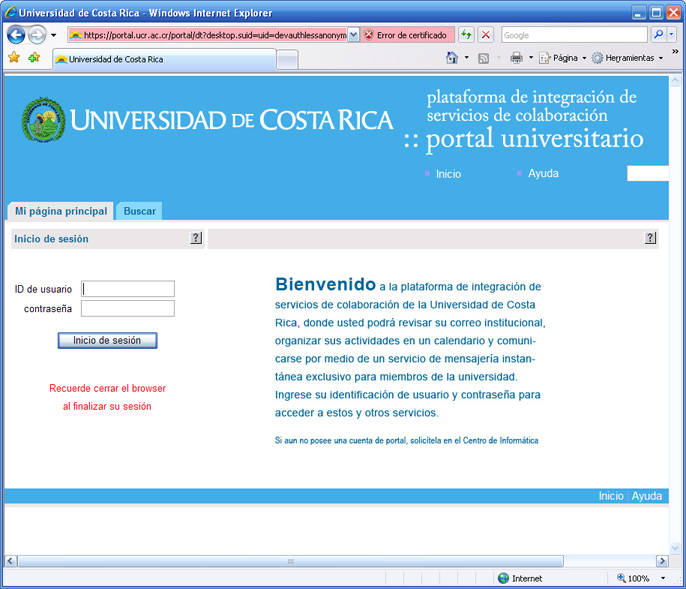Click the header search text box
The image size is (686, 589).
648,173
